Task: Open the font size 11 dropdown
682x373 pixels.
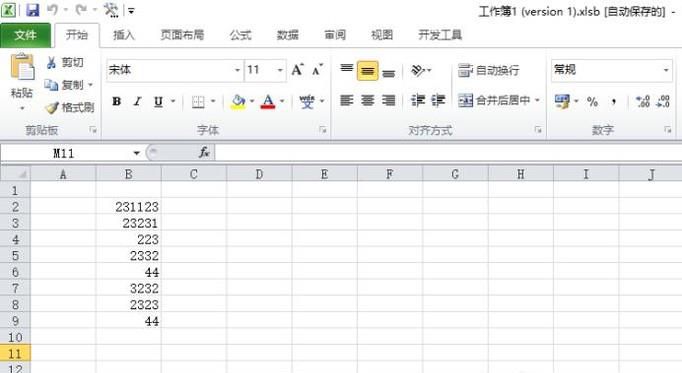Action: click(x=280, y=70)
